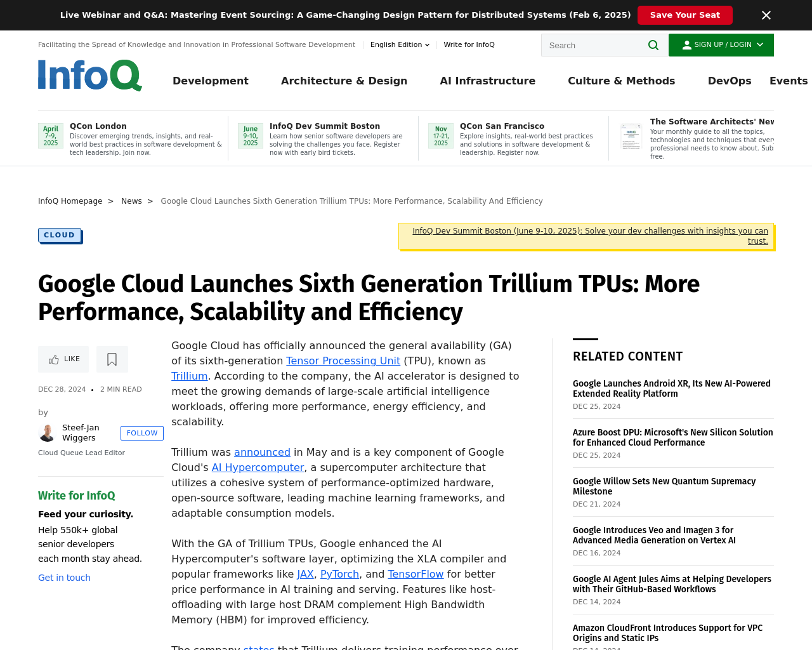This screenshot has height=650, width=812.
Task: Click the Software Architects' Newsletter thumbnail
Action: (x=631, y=136)
